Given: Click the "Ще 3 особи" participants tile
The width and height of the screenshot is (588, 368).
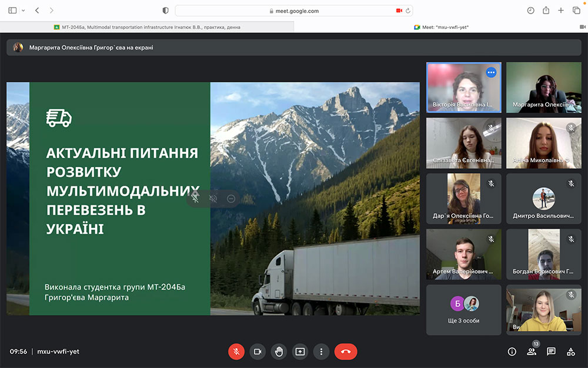Looking at the screenshot, I should 464,310.
